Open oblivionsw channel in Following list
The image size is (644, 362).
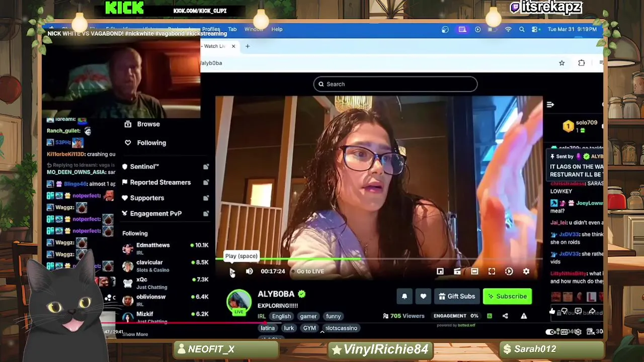pos(165,300)
